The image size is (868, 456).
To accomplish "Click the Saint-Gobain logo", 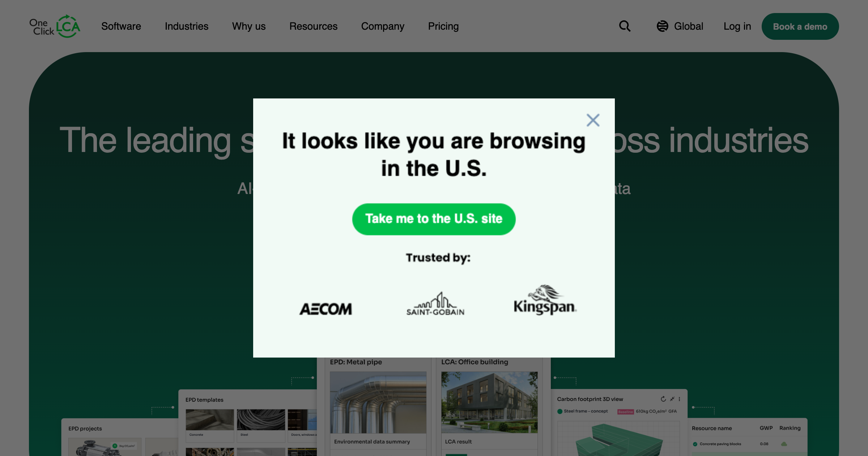I will point(435,304).
